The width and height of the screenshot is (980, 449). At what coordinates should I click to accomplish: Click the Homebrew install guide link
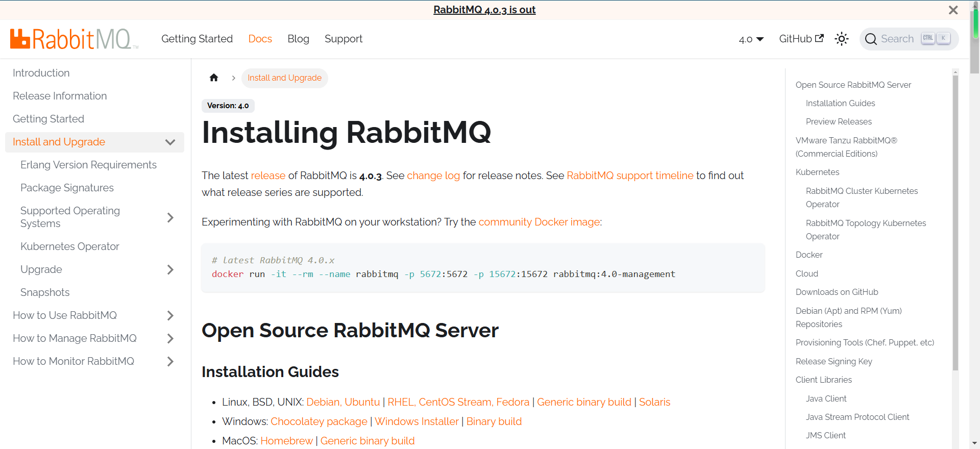286,441
